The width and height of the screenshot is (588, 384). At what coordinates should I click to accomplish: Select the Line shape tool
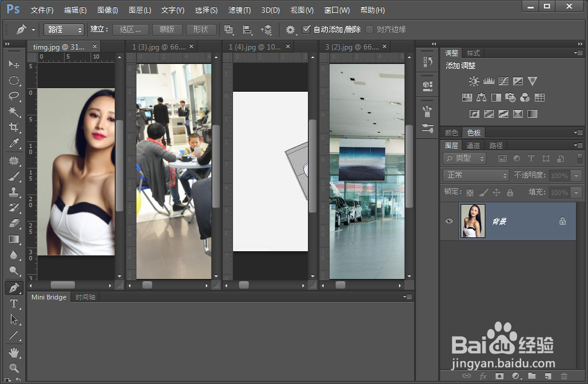pos(14,335)
